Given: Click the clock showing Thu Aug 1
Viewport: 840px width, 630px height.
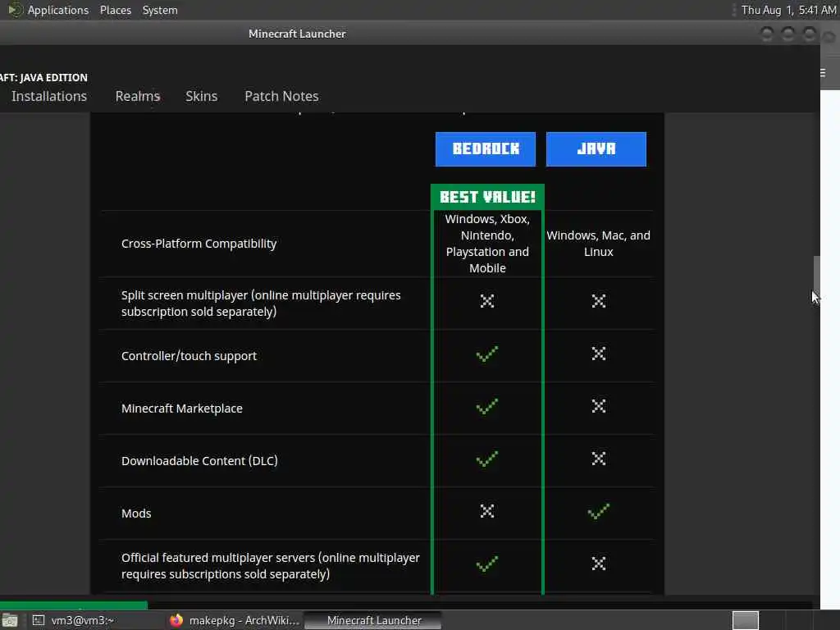Looking at the screenshot, I should coord(788,10).
